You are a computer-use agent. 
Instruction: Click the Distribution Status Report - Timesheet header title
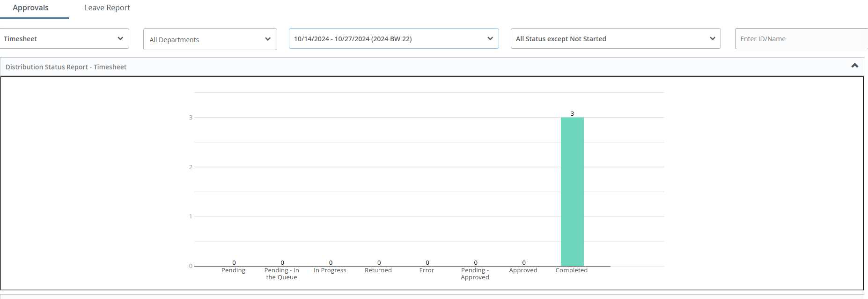click(66, 67)
